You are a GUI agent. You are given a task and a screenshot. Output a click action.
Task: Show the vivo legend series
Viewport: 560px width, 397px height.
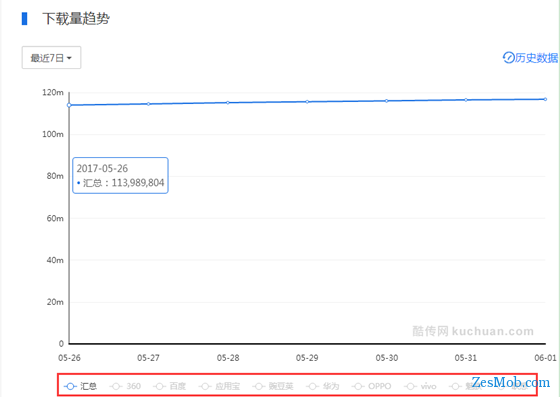point(420,386)
